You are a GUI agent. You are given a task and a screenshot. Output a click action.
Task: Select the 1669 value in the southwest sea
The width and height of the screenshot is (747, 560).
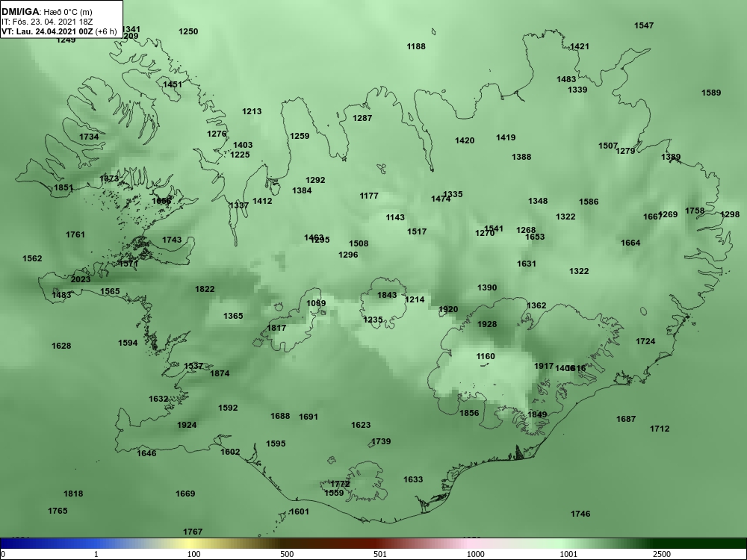[185, 494]
